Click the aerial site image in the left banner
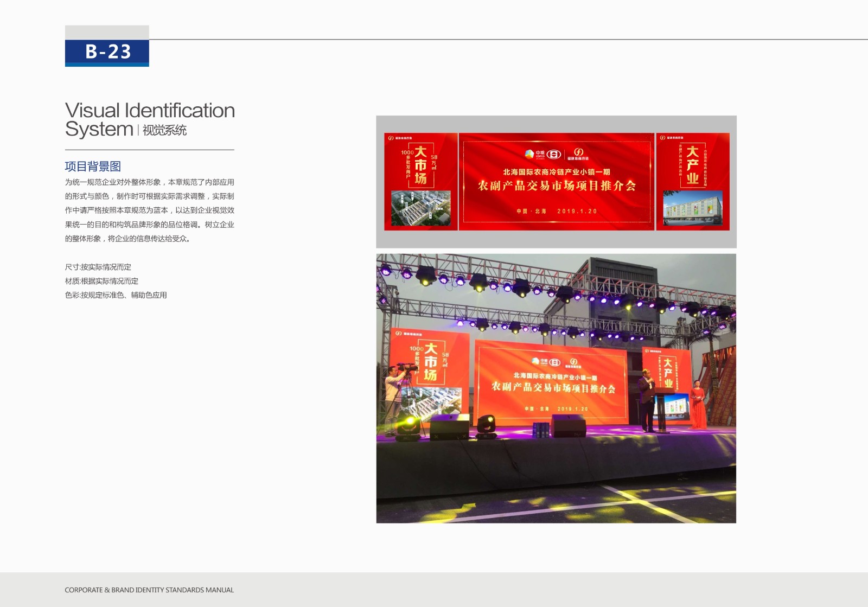Screen dimensions: 868x607 (420, 208)
